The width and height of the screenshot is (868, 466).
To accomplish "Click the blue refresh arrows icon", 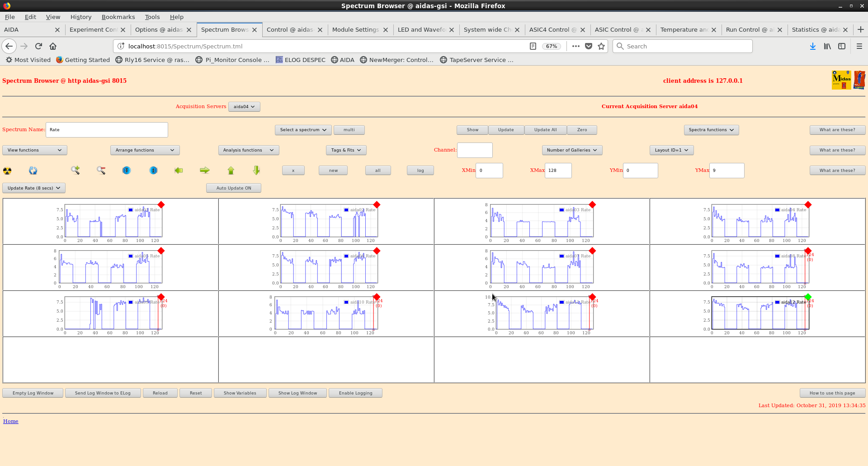I will point(33,171).
